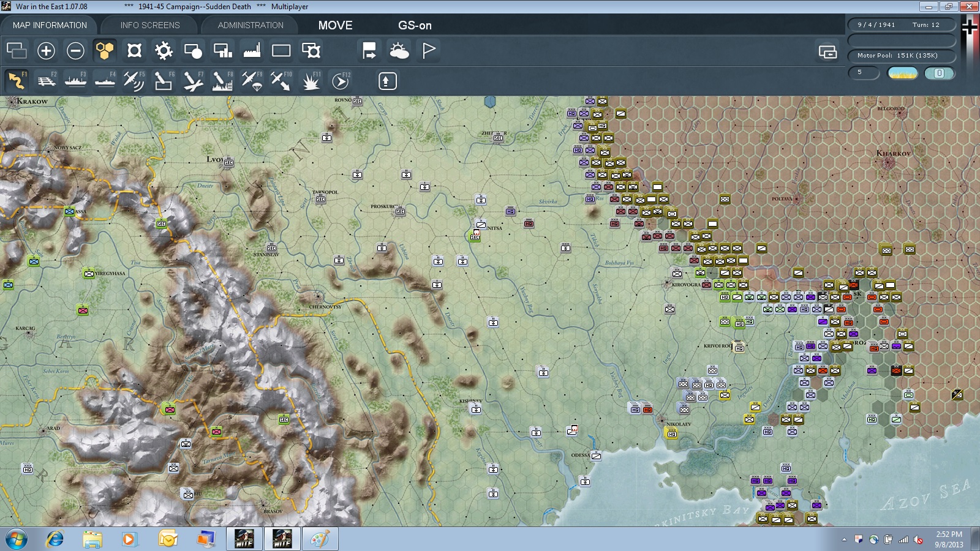
Task: Click the Poltava city label
Action: click(x=782, y=199)
